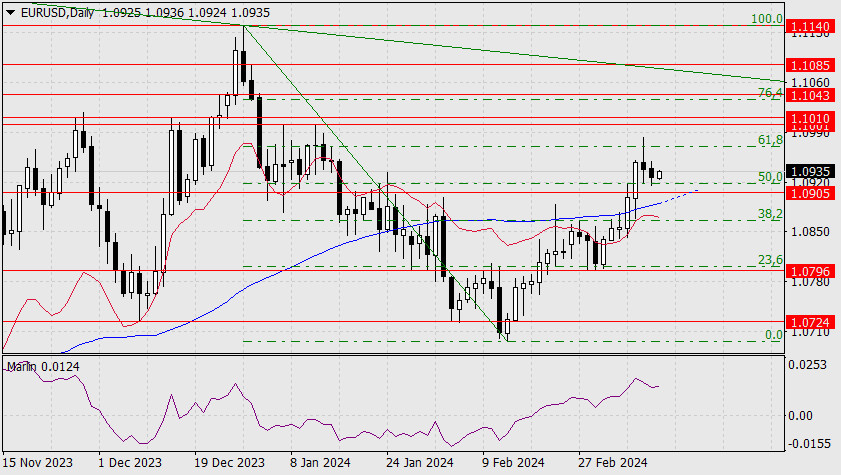The height and width of the screenshot is (475, 841).
Task: Click the OHLC values 1.0925 1.0936 1.0924 1.0935
Action: click(x=186, y=12)
